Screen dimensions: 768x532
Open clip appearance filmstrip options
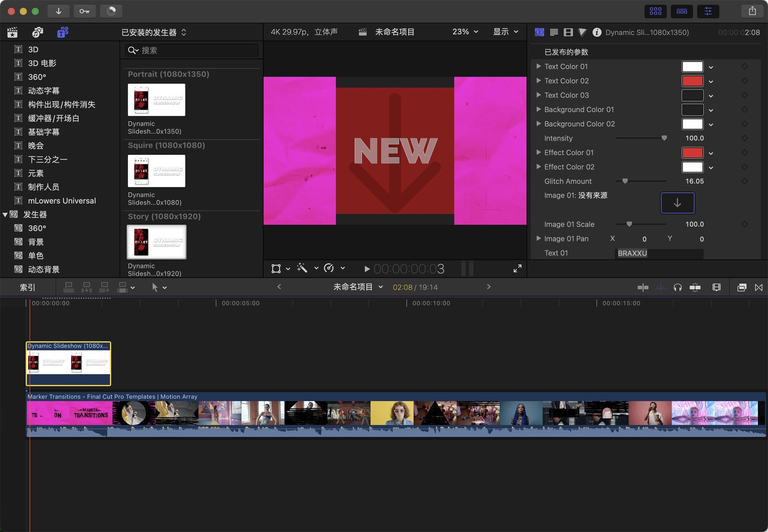pos(716,288)
